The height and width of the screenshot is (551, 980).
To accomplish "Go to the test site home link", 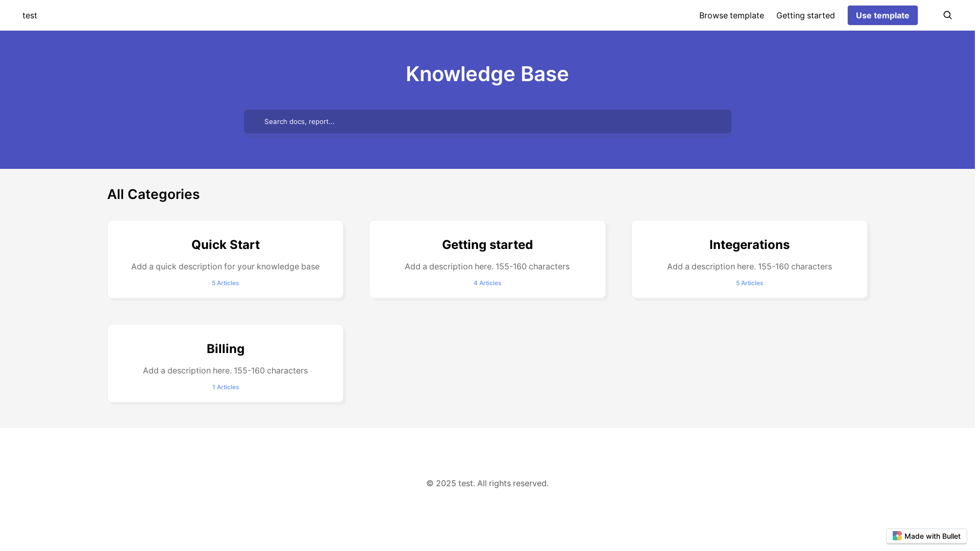I will pos(30,15).
